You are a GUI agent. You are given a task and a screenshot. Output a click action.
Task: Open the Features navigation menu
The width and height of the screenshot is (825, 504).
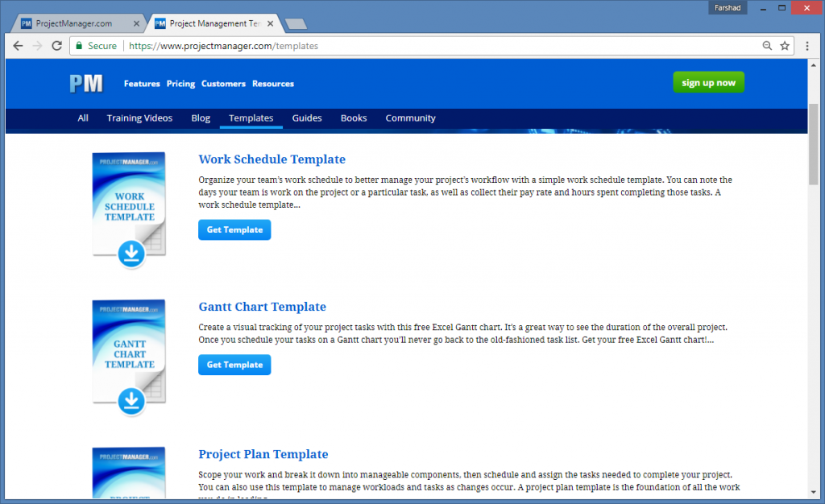(x=142, y=84)
